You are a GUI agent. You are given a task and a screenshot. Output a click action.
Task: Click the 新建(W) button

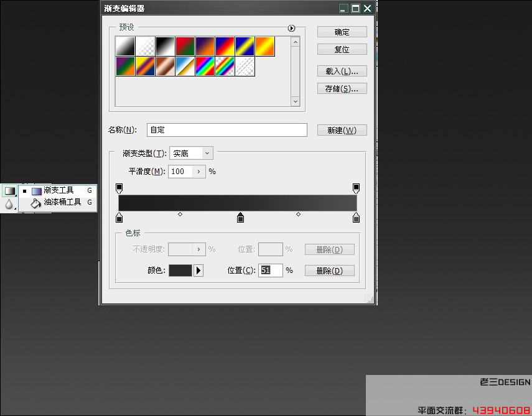pyautogui.click(x=342, y=130)
